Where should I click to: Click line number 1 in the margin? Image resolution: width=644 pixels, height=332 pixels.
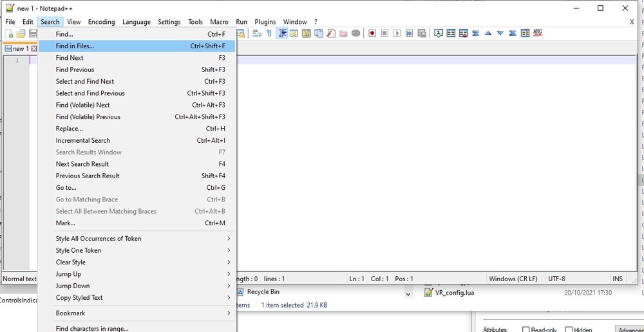pos(17,60)
